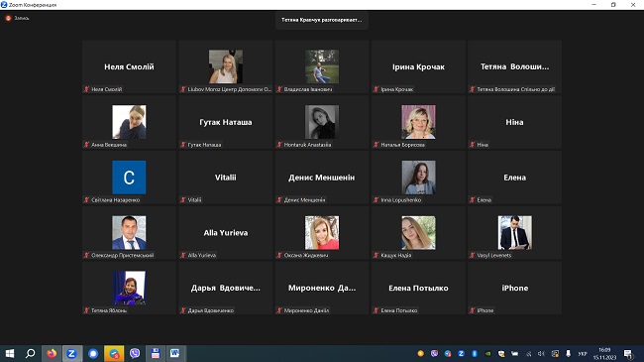The image size is (644, 362).
Task: Click the Zoom Конференция window title
Action: 33,5
